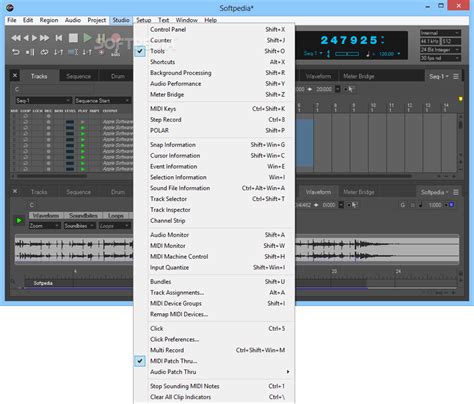Open the Seq-1 sequence dropdown in Tracks
Image resolution: width=474 pixels, height=404 pixels.
[43, 100]
